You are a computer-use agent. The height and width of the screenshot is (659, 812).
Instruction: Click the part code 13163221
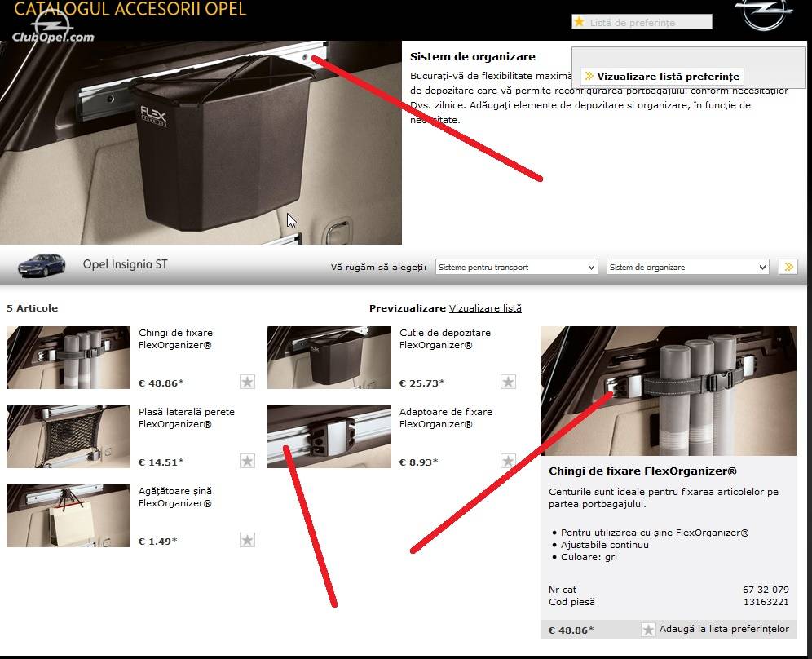tap(766, 602)
